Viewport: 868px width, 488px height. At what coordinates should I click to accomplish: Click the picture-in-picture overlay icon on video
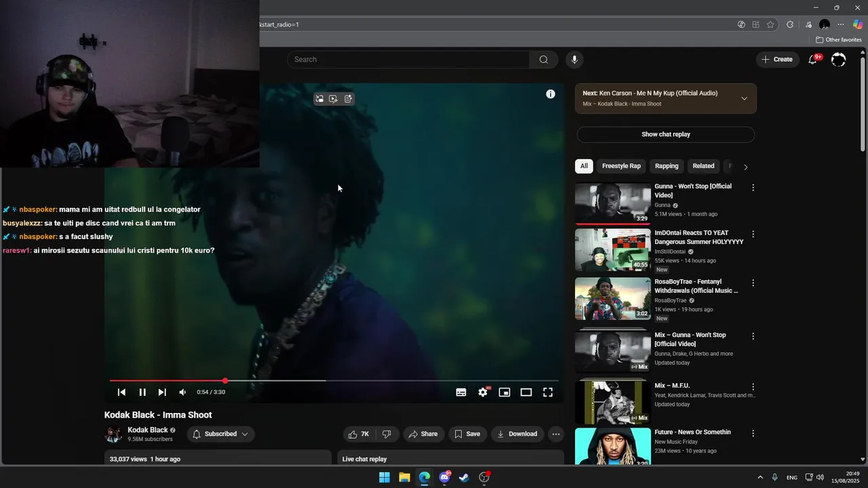click(x=319, y=99)
